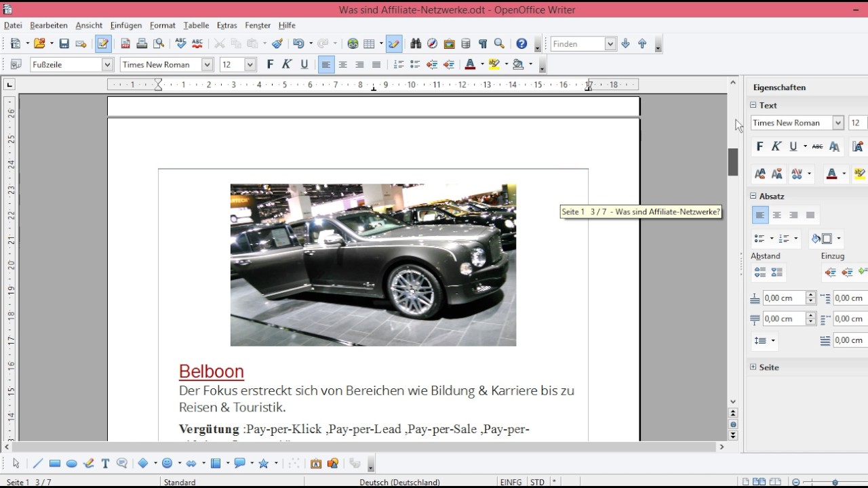
Task: Open the Format menu
Action: [163, 25]
